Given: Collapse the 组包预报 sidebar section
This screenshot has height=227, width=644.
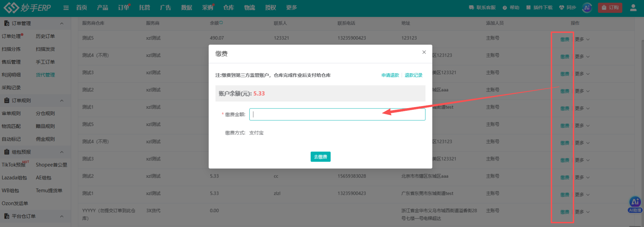Looking at the screenshot, I should point(62,152).
